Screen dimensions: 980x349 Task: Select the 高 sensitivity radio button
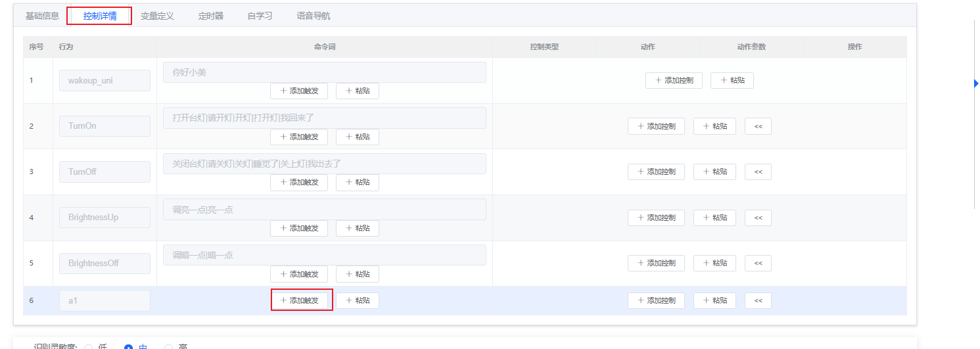click(168, 347)
